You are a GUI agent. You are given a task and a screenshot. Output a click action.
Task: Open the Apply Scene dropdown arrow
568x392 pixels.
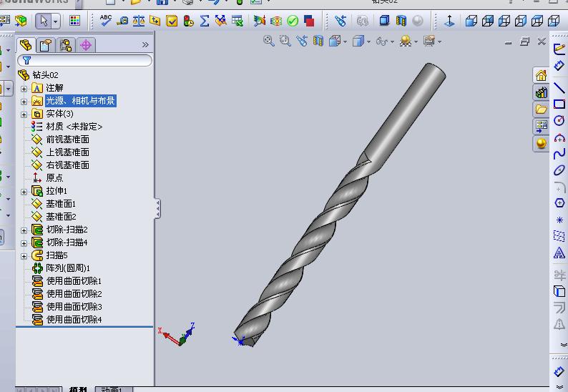coord(416,41)
